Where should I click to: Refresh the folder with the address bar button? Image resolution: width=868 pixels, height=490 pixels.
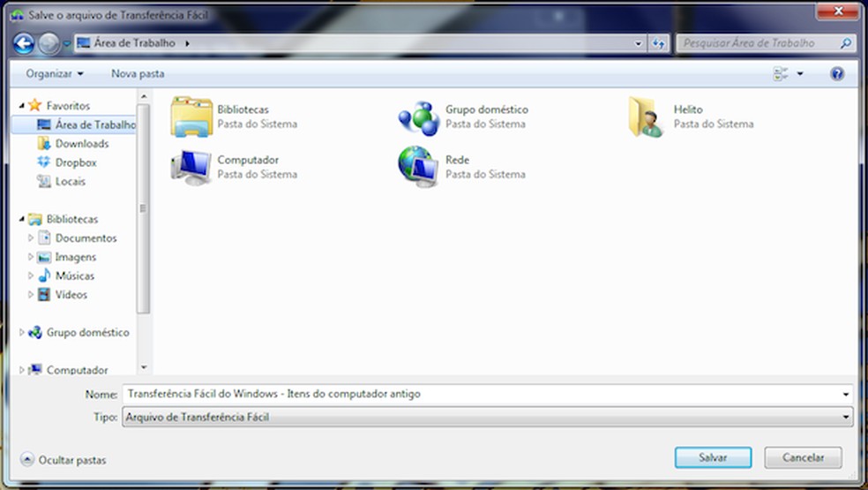click(658, 43)
